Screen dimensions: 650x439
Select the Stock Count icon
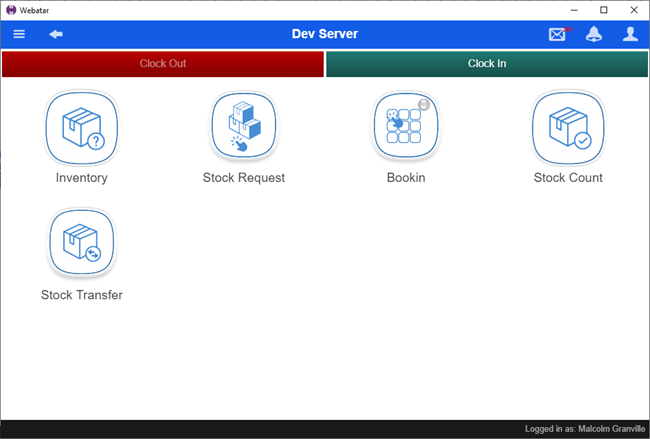click(568, 127)
